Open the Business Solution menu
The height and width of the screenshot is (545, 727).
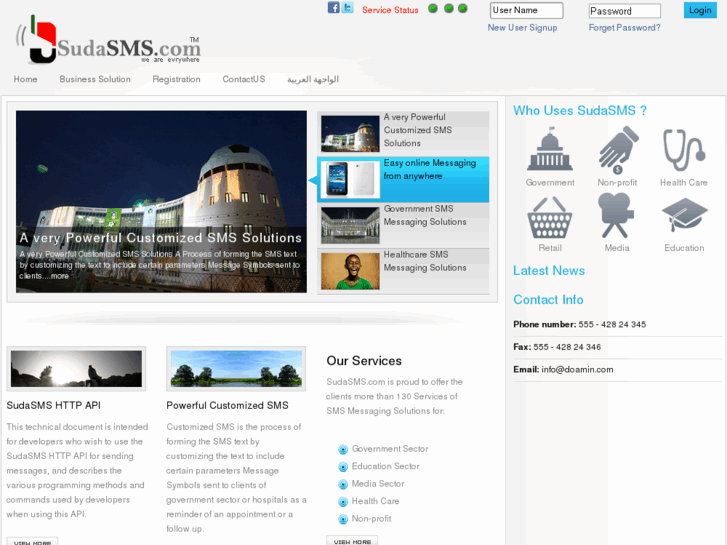pyautogui.click(x=95, y=79)
